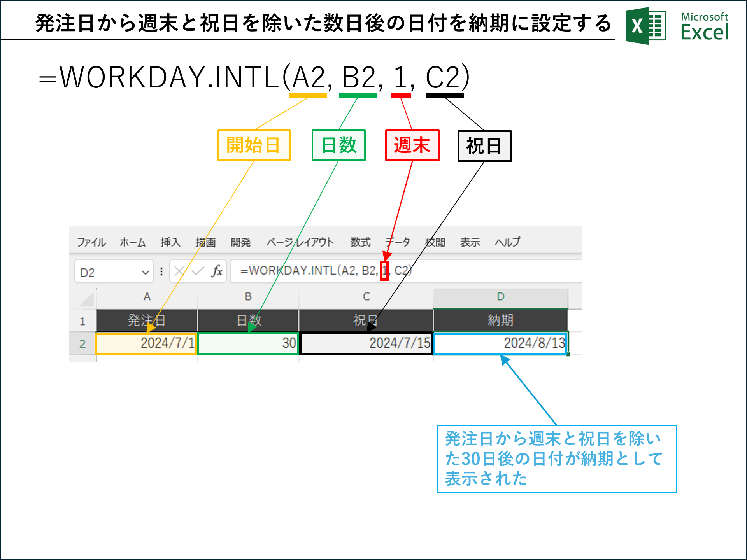Click the Enter checkmark icon in formula bar
Image resolution: width=747 pixels, height=560 pixels.
198,271
